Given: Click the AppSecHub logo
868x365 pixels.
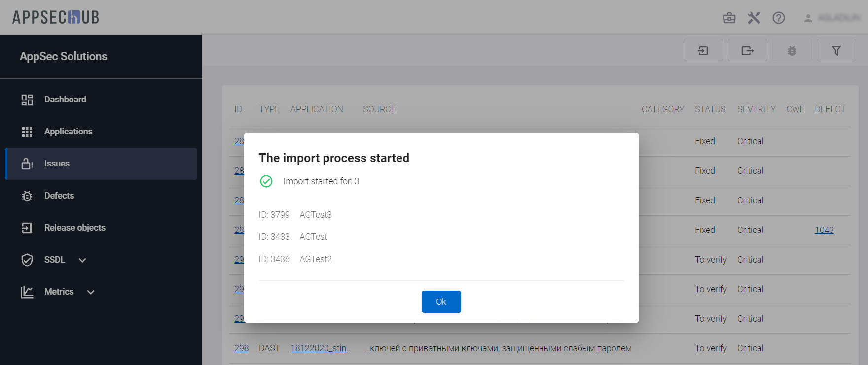Looking at the screenshot, I should pyautogui.click(x=56, y=17).
